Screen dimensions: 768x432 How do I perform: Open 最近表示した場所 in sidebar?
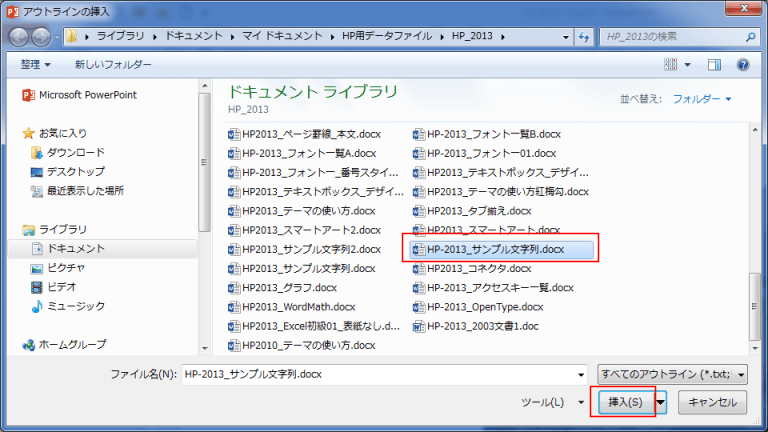77,191
